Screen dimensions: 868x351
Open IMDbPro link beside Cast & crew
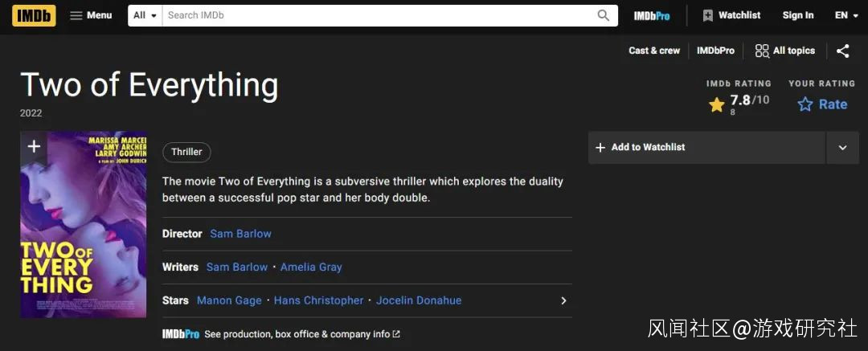715,51
